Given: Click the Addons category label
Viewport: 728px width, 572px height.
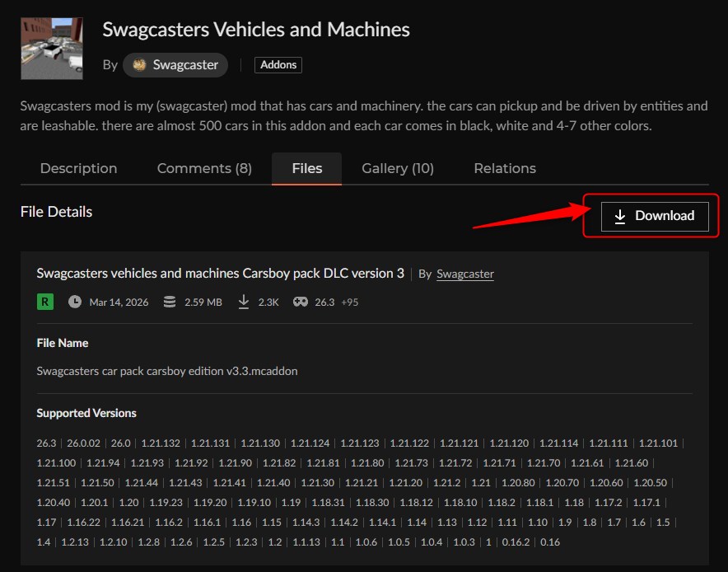Looking at the screenshot, I should click(278, 64).
